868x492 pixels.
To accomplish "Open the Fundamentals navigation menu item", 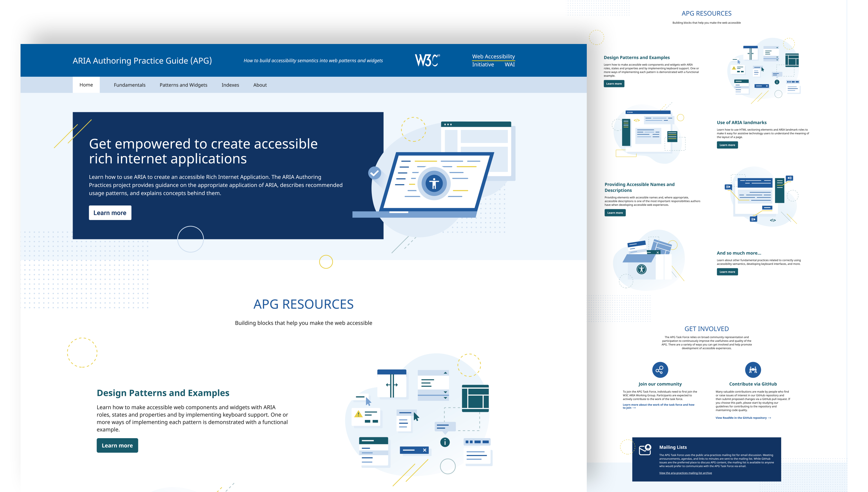I will 129,85.
